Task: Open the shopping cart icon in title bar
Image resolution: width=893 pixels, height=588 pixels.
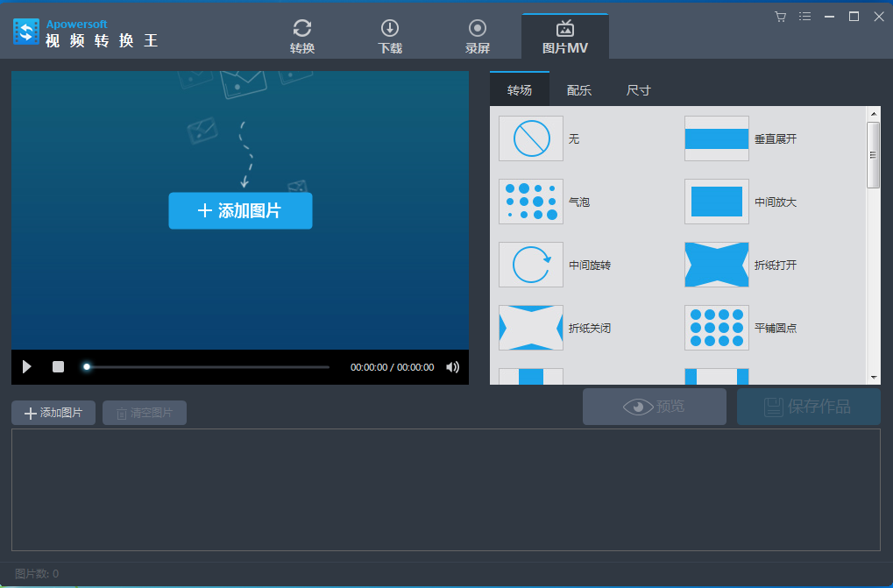Action: tap(781, 17)
